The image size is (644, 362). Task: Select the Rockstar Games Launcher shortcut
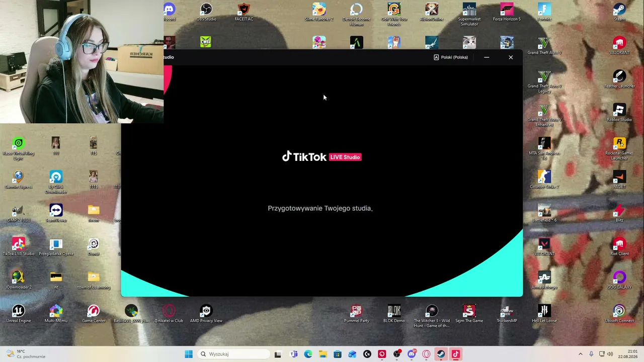619,149
